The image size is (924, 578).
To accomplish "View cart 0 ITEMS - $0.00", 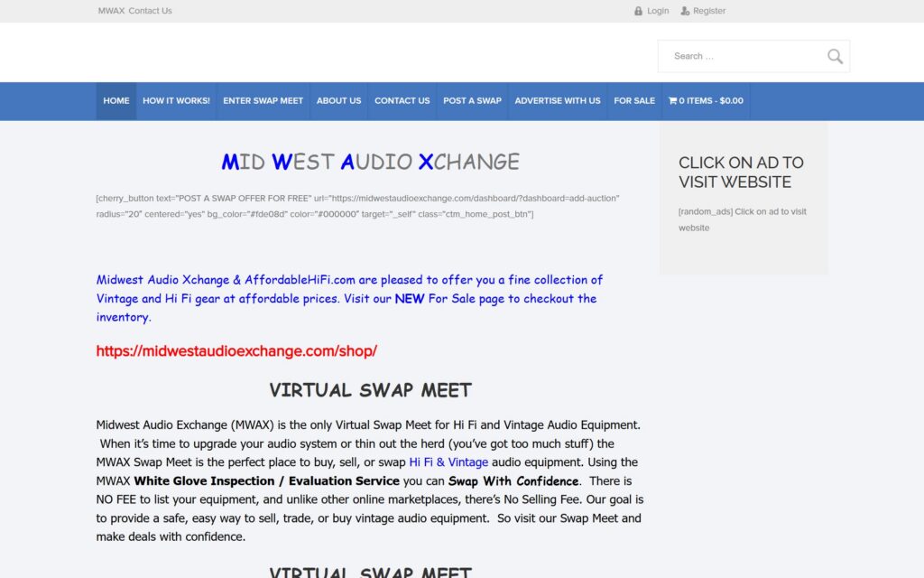I will pyautogui.click(x=706, y=101).
